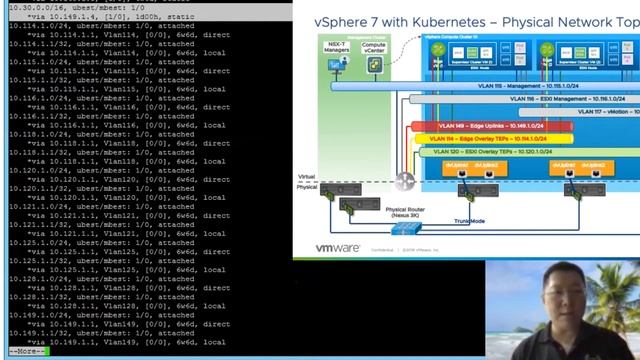The width and height of the screenshot is (640, 360).
Task: Click the NSX-T Managers label
Action: [337, 47]
